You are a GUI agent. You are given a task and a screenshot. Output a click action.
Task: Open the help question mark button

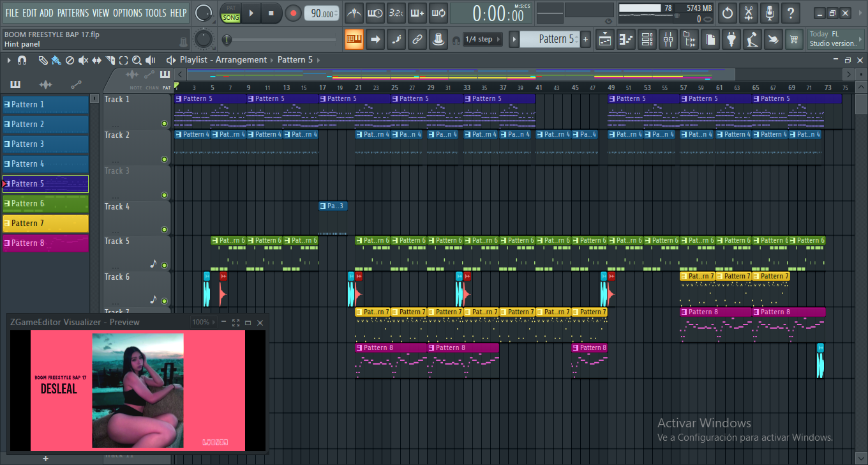coord(791,13)
